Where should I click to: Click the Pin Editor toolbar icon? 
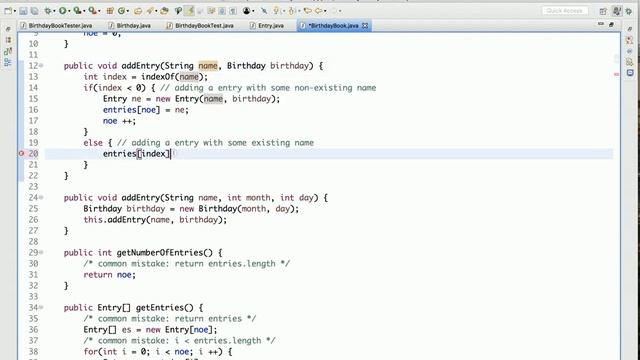pos(264,11)
